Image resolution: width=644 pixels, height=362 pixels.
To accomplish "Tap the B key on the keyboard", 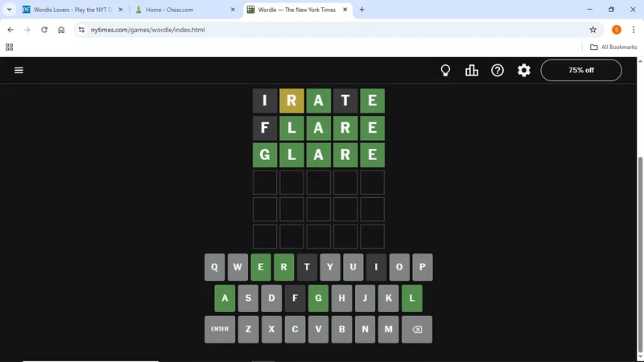I will 341,329.
